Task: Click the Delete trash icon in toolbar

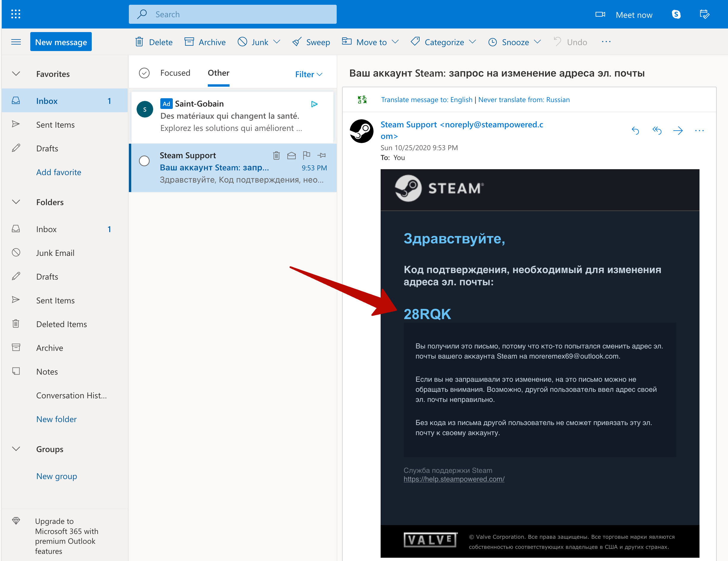Action: pyautogui.click(x=139, y=42)
